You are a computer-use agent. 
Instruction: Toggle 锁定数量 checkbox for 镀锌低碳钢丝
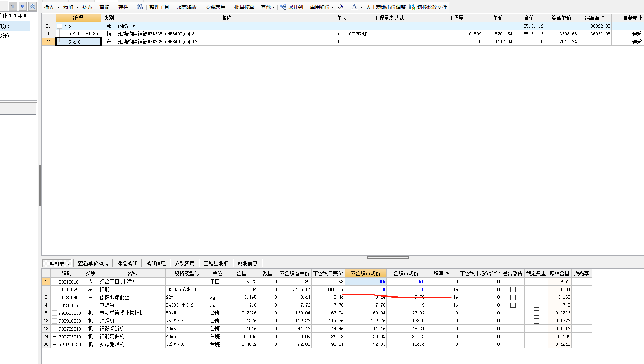(x=536, y=297)
